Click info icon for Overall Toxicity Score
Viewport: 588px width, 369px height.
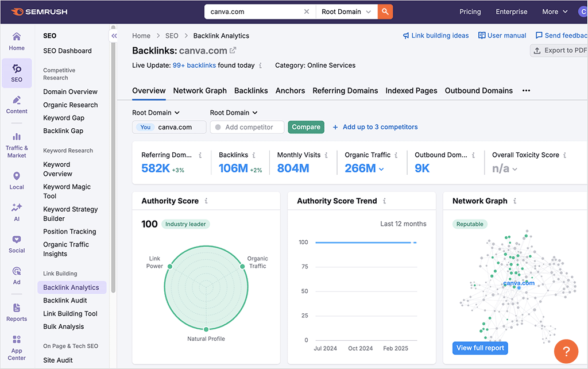tap(565, 155)
